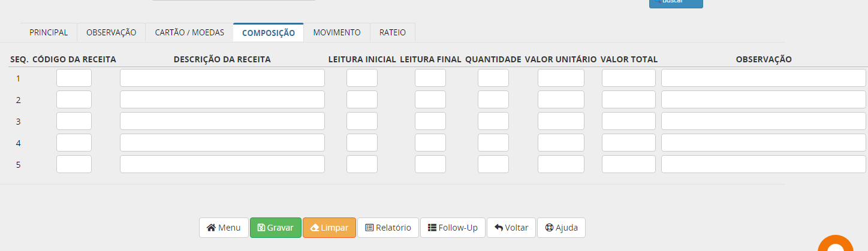Viewport: 868px width, 251px height.
Task: Click the Voltar back arrow button
Action: [x=511, y=228]
